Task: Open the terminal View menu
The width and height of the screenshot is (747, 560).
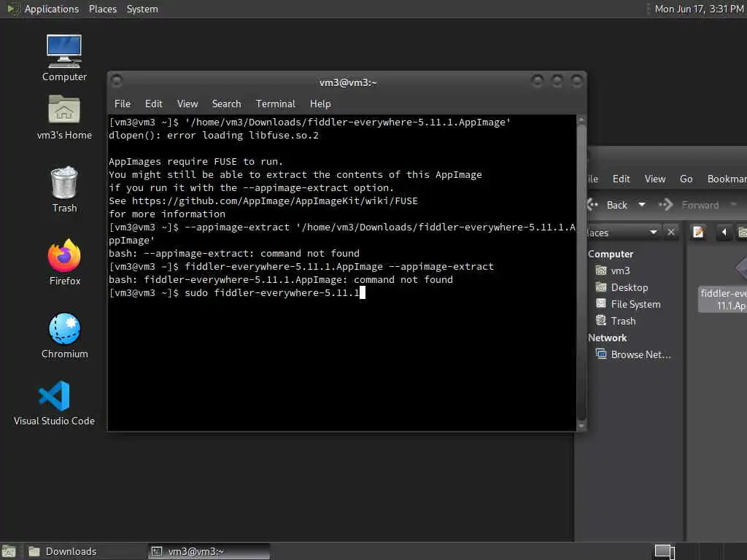Action: (x=187, y=104)
